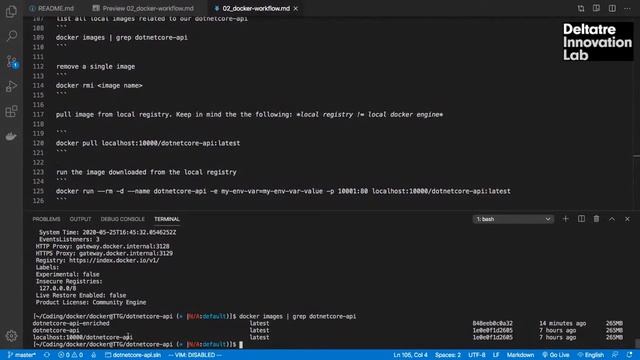
Task: Click line 114 'docker rmi <image name>'
Action: 99,85
